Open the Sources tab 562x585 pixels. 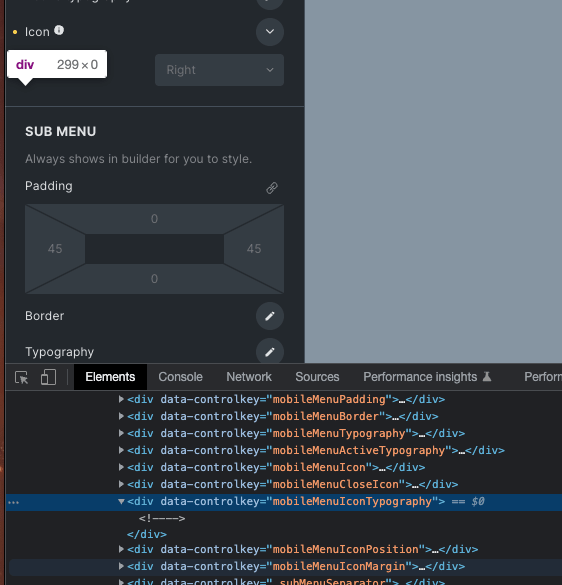(317, 377)
